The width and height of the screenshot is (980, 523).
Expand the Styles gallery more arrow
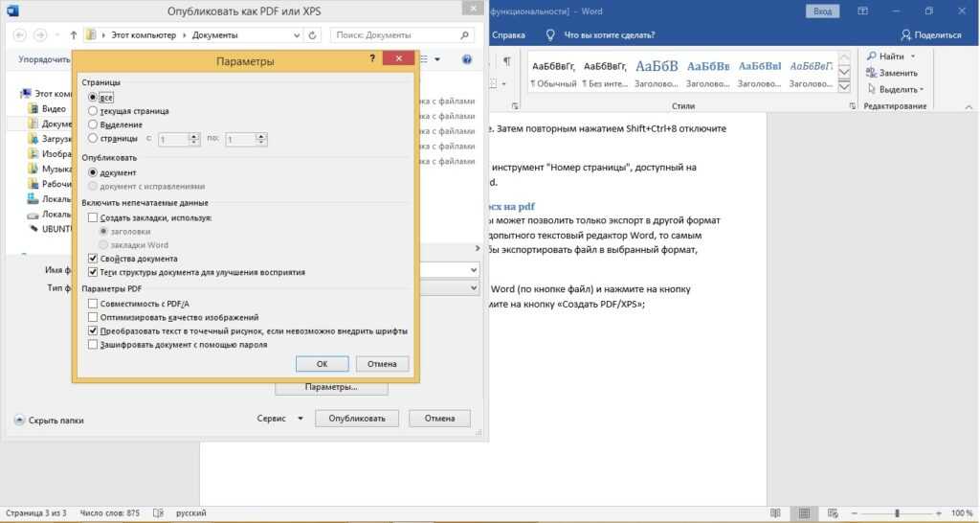844,84
